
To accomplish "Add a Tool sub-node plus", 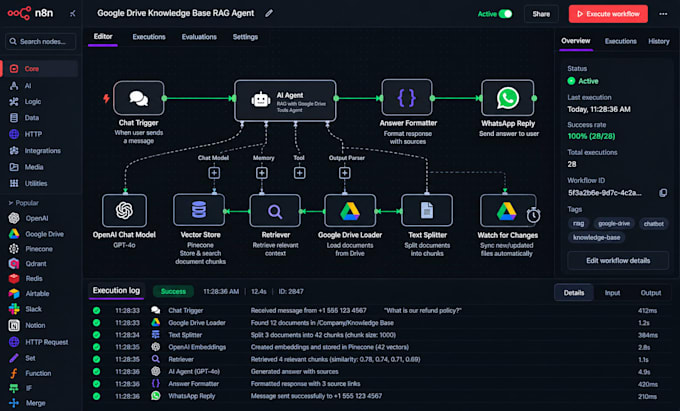I will coord(299,173).
